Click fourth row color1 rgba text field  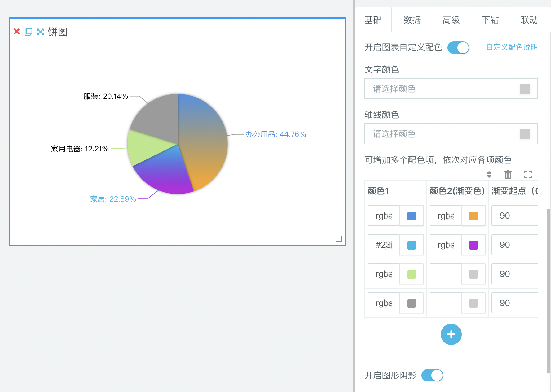[x=384, y=303]
